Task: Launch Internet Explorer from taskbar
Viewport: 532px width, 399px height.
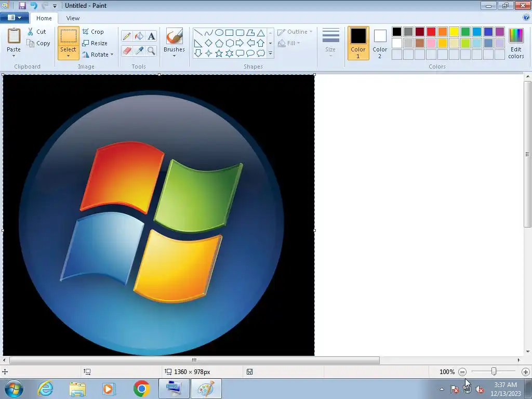Action: [x=46, y=389]
